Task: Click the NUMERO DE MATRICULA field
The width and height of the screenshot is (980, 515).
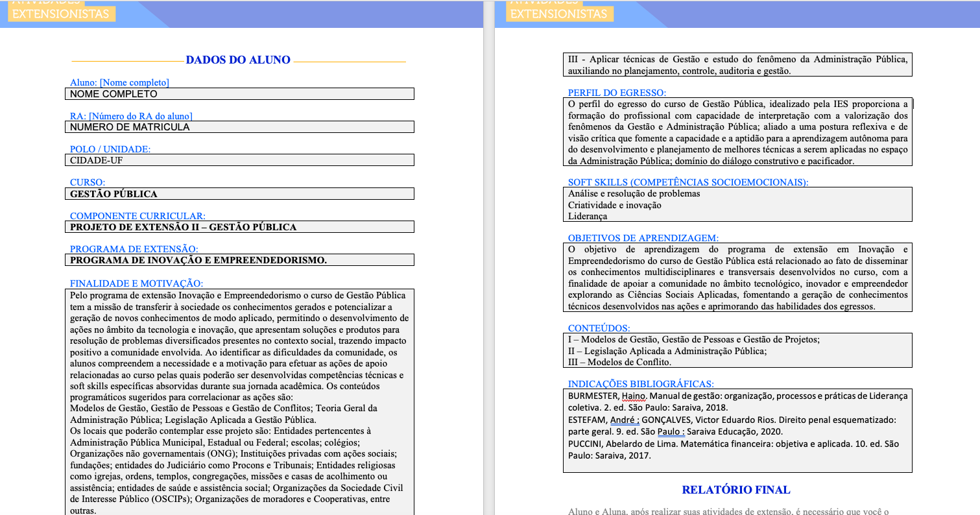Action: click(240, 127)
